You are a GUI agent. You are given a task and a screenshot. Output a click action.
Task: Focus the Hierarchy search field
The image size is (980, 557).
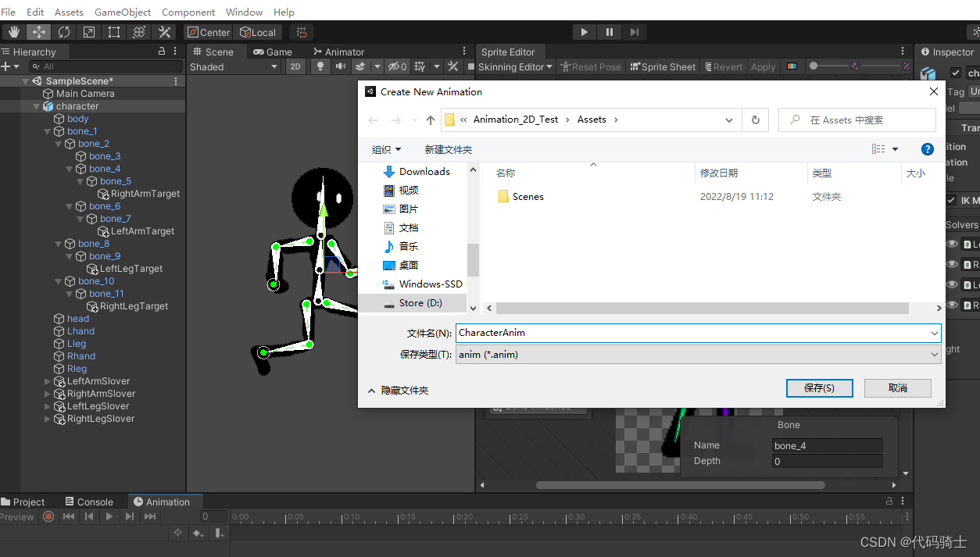coord(105,66)
